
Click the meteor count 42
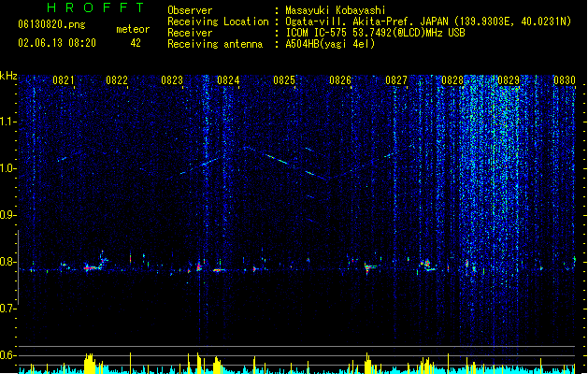point(136,43)
